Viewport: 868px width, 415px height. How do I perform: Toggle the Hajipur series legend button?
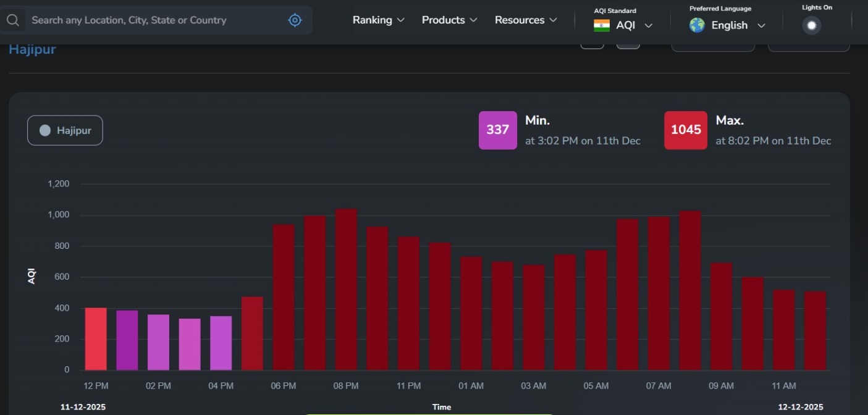65,130
